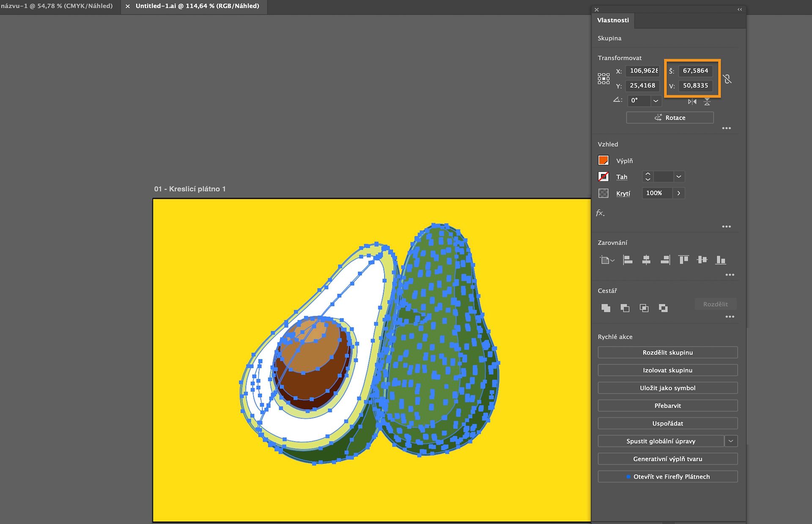This screenshot has width=812, height=524.
Task: Align selection horizontally to left
Action: coord(628,260)
